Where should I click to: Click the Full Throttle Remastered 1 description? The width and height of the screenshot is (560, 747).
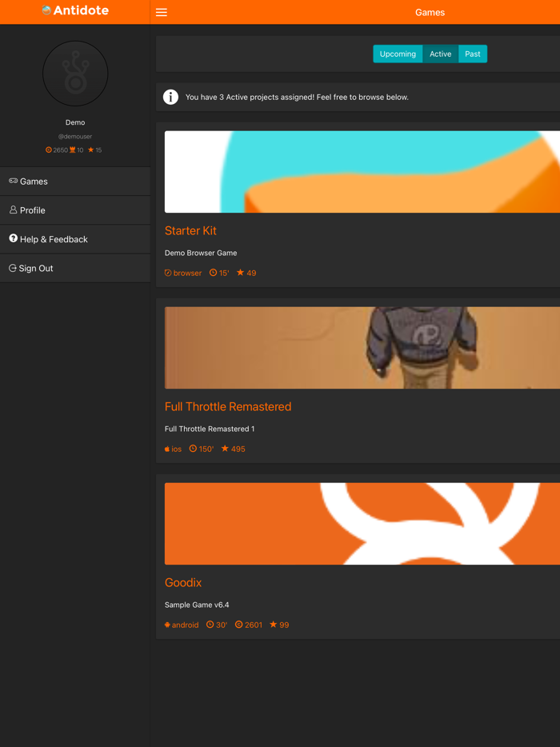coord(210,429)
